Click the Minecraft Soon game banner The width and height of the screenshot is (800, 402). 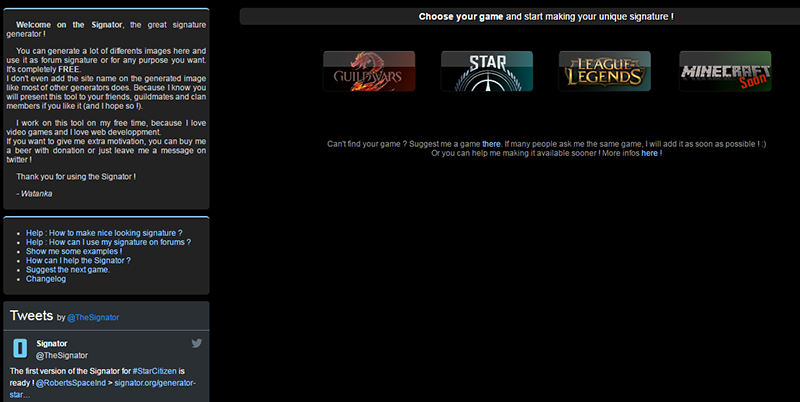[x=725, y=71]
